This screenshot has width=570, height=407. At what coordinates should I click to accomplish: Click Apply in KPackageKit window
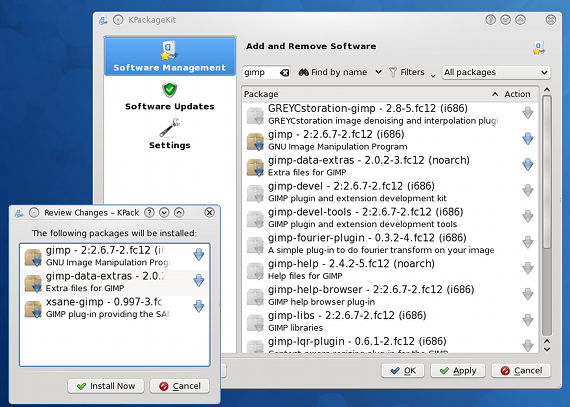click(458, 371)
